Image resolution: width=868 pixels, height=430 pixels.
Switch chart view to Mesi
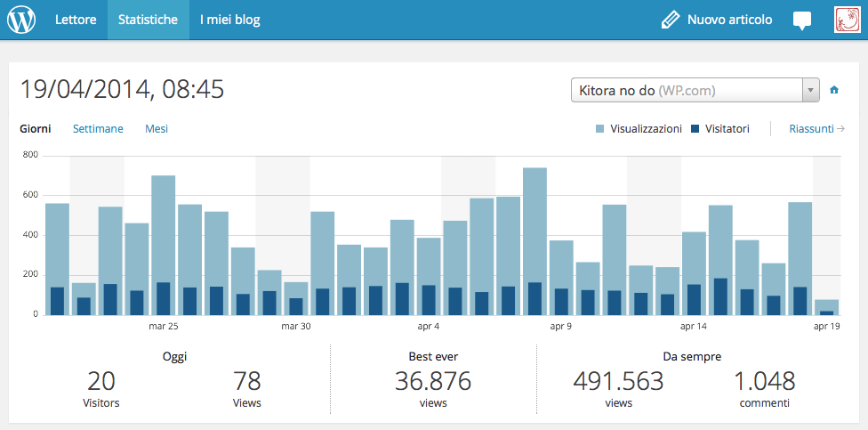pyautogui.click(x=157, y=129)
